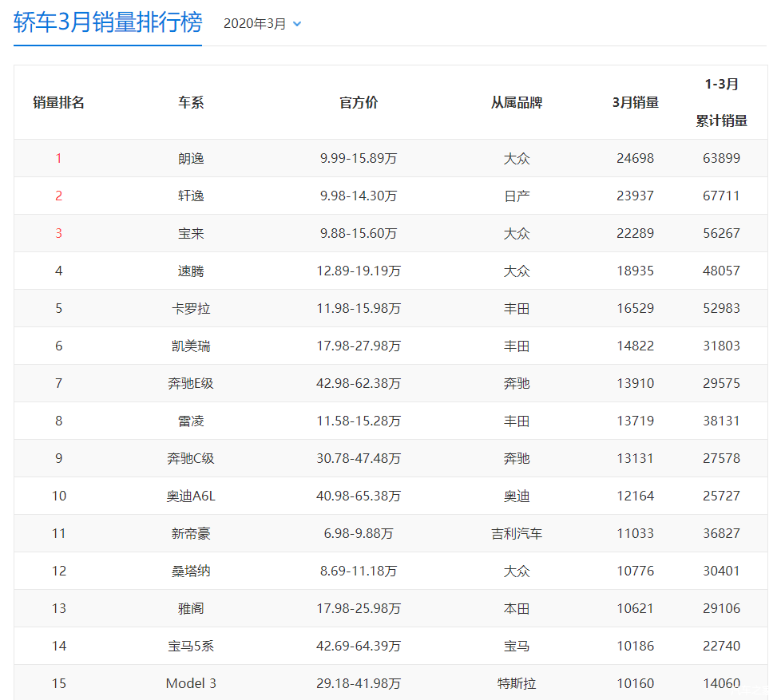Click the price 40.98-65.38万

point(359,496)
